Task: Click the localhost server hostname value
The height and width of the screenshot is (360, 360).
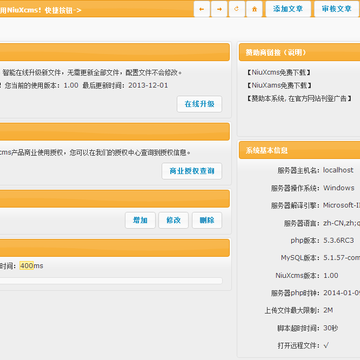Action: (338, 170)
